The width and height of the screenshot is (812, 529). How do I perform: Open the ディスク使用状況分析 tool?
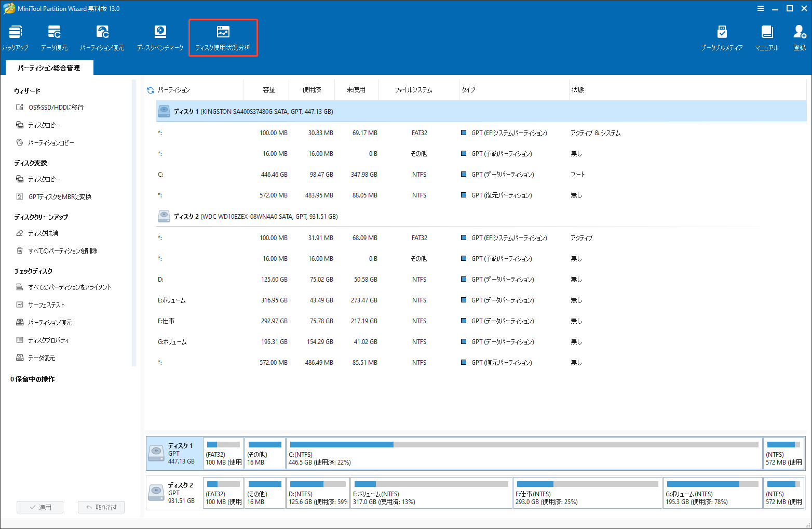click(x=223, y=37)
